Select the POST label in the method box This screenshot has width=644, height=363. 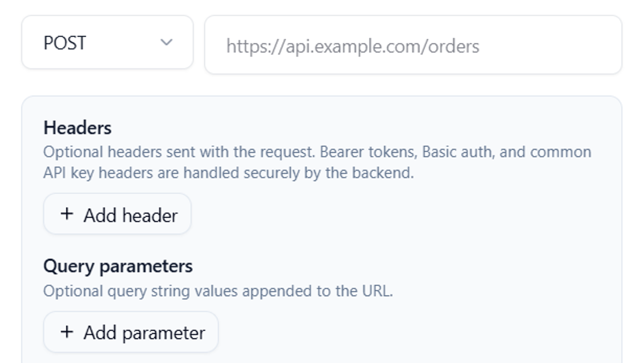point(65,43)
